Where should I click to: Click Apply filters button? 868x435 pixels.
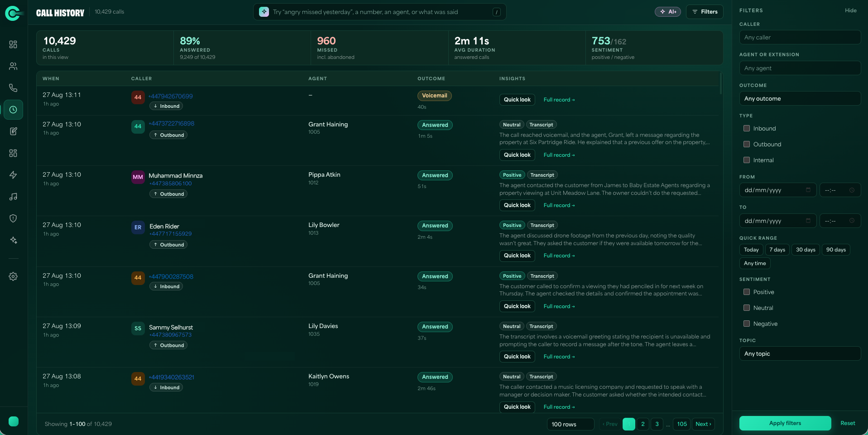785,423
